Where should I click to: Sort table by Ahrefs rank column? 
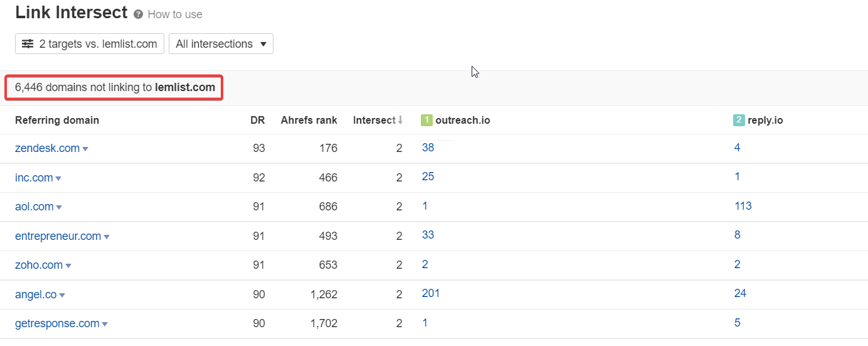tap(309, 120)
